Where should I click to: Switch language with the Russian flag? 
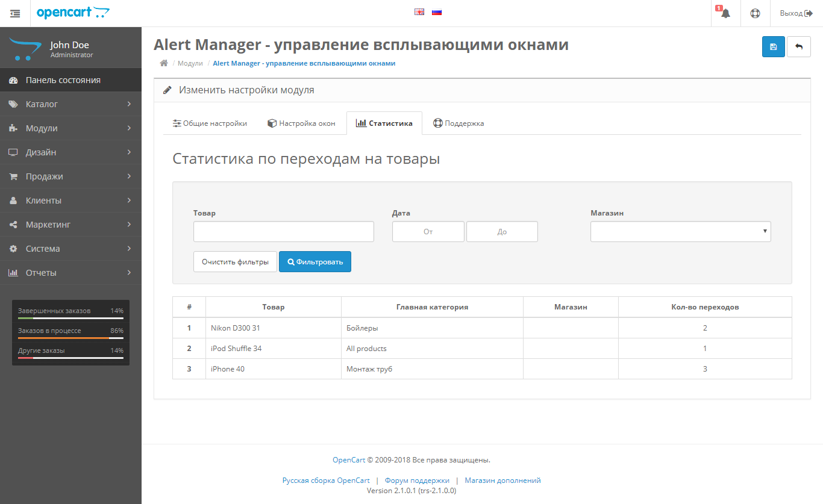pyautogui.click(x=437, y=12)
